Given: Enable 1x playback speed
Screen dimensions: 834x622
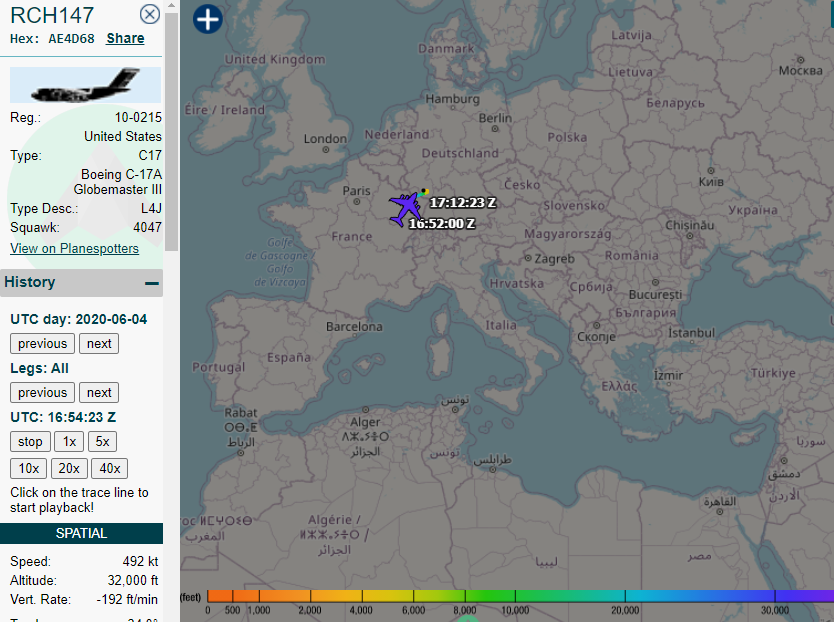Looking at the screenshot, I should 68,441.
